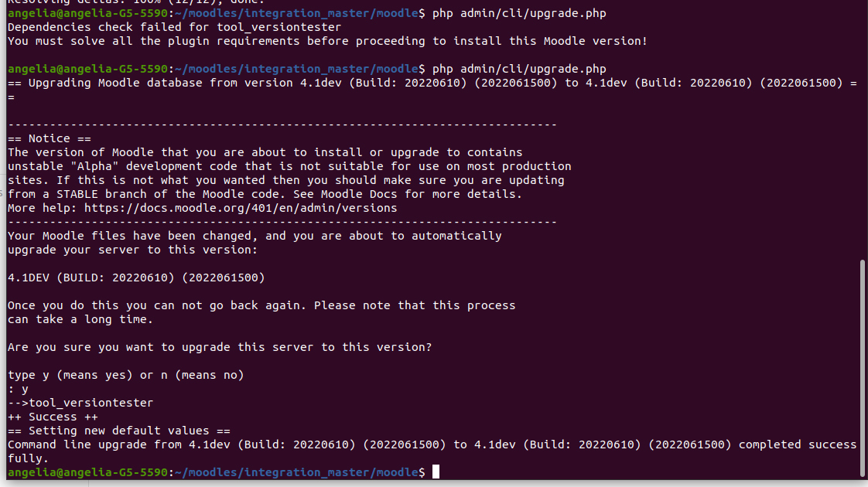Click the 'You must solve all the plugin requirements' line
This screenshot has height=487, width=868.
coord(328,41)
